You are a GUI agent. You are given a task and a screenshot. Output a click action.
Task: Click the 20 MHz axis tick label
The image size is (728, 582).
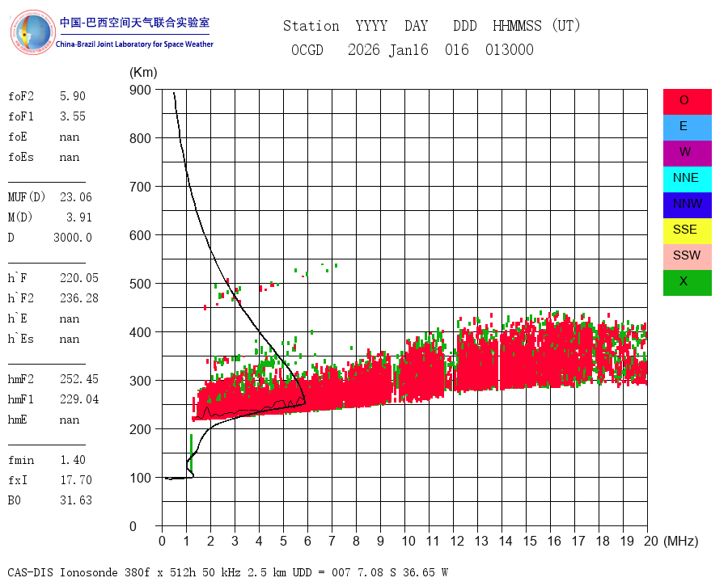coord(651,541)
